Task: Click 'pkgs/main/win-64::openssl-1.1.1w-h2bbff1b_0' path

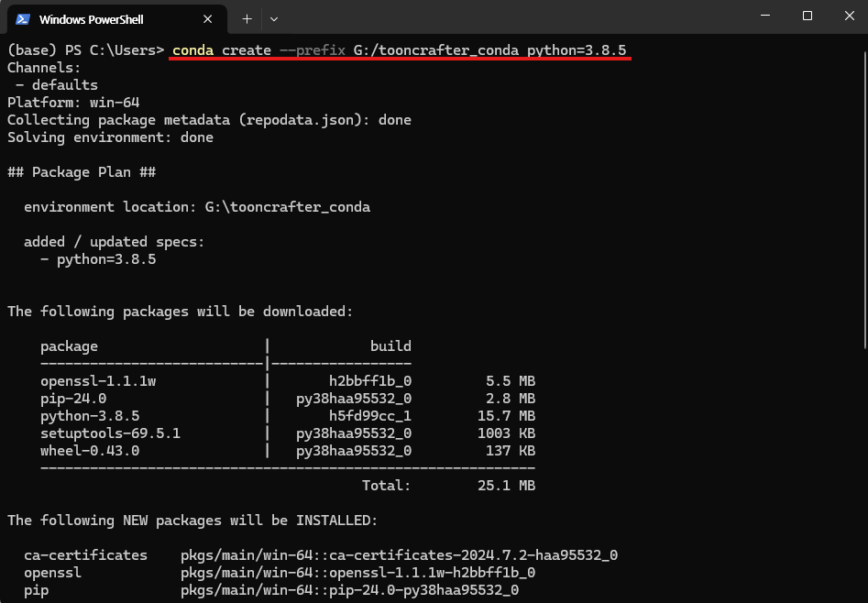Action: pyautogui.click(x=357, y=573)
